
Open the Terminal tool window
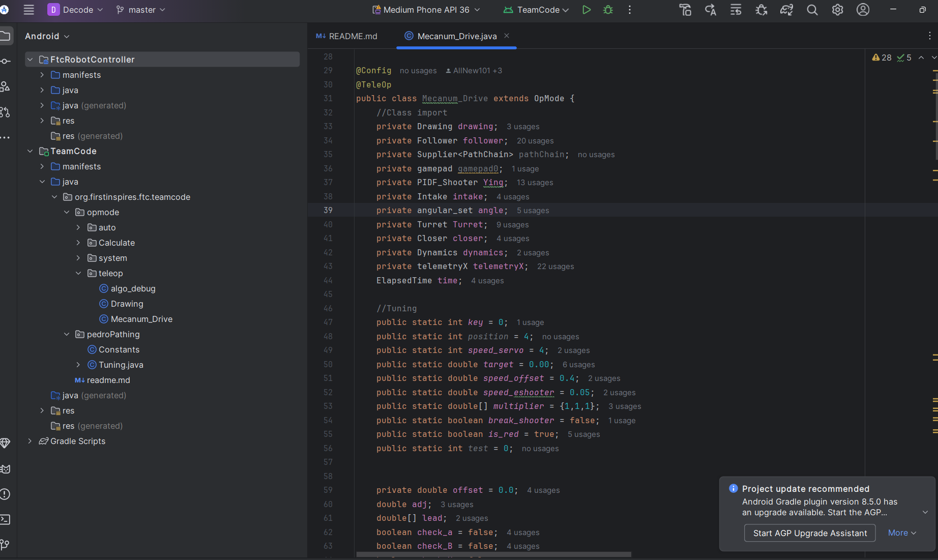tap(6, 519)
